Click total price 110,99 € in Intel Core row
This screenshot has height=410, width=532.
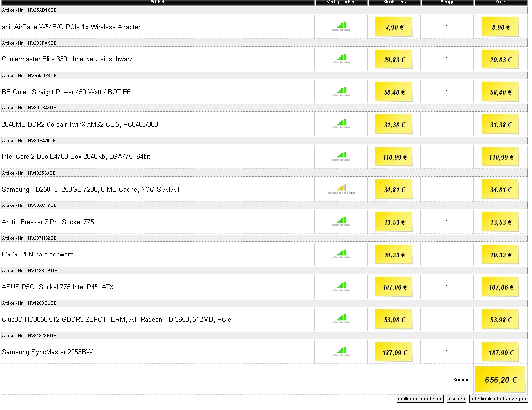pos(500,157)
